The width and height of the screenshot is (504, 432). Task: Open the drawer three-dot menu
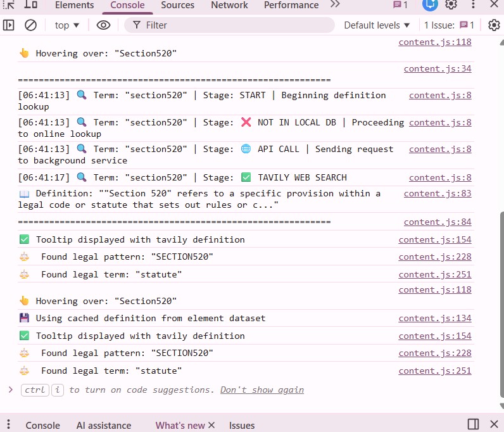point(9,424)
